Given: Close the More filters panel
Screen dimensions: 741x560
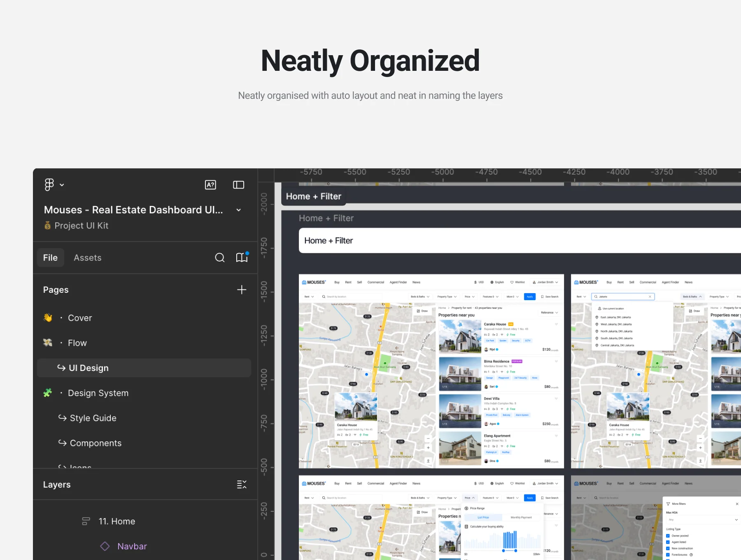Looking at the screenshot, I should tap(737, 504).
